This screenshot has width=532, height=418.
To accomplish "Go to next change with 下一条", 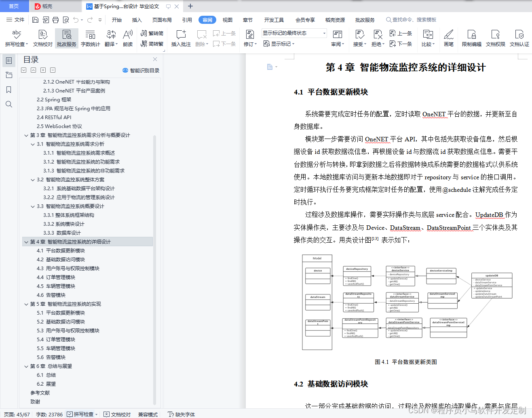I will (401, 44).
